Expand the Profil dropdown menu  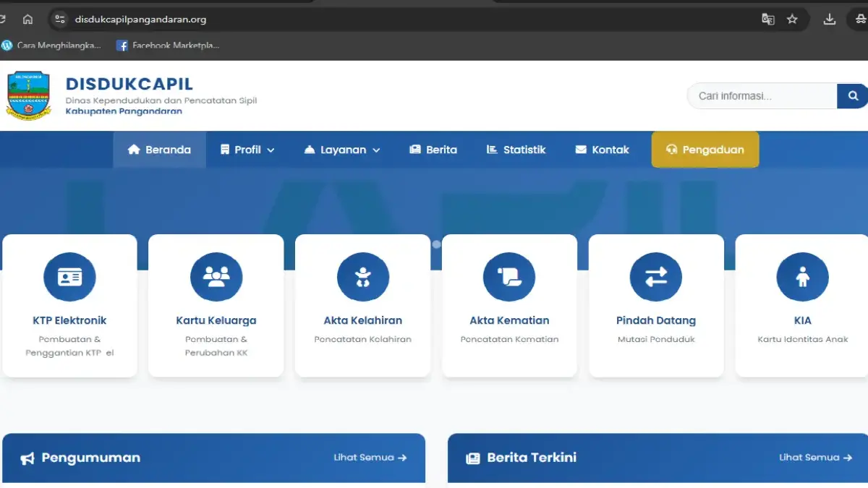pyautogui.click(x=247, y=150)
